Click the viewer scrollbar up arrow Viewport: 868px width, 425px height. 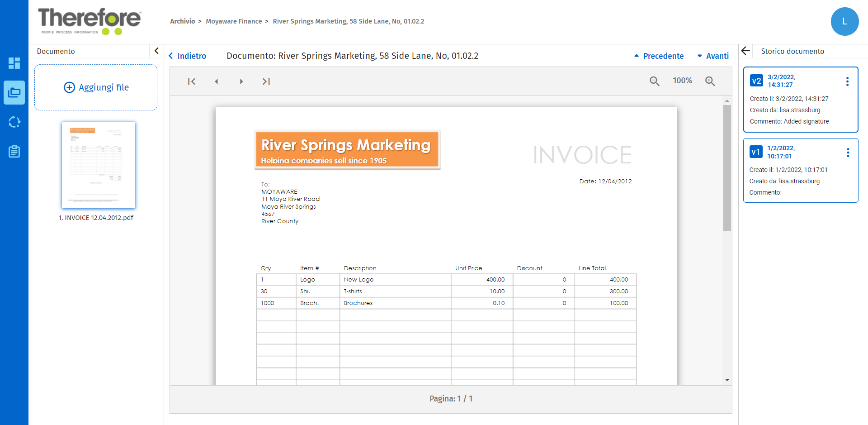(x=727, y=100)
